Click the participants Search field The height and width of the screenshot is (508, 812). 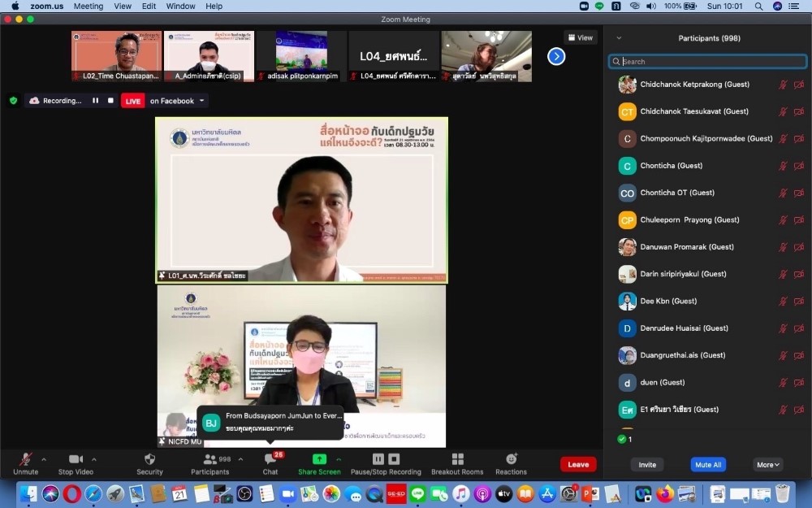pyautogui.click(x=705, y=62)
